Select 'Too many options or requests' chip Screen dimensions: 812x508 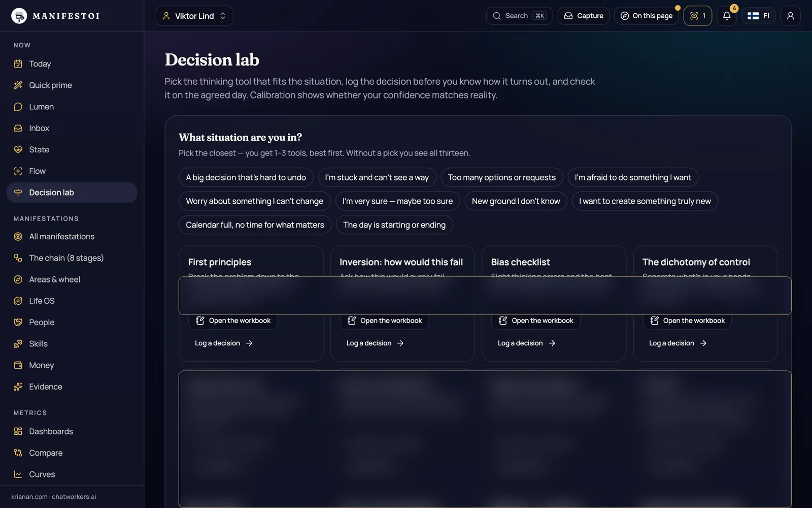[x=502, y=177]
